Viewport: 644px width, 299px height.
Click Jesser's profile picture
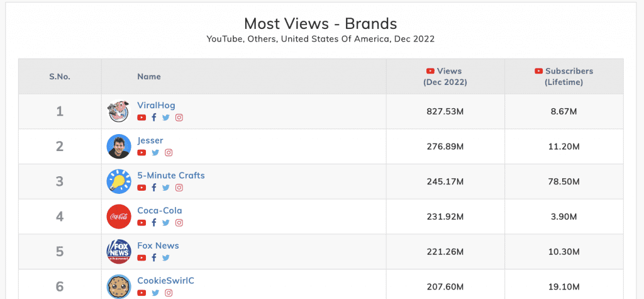(119, 147)
